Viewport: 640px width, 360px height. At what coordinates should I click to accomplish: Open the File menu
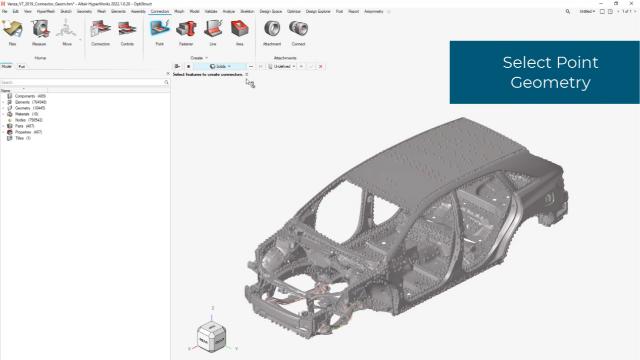coord(5,11)
